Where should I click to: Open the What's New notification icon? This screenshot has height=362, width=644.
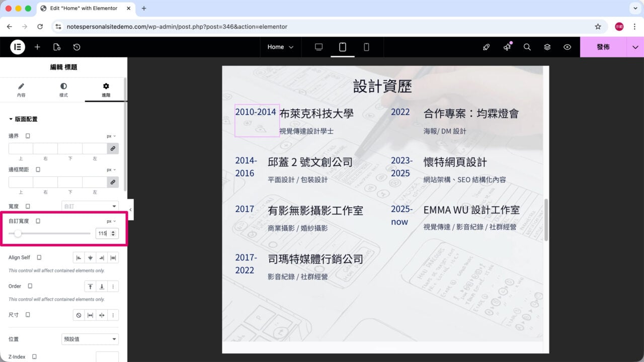pos(507,47)
